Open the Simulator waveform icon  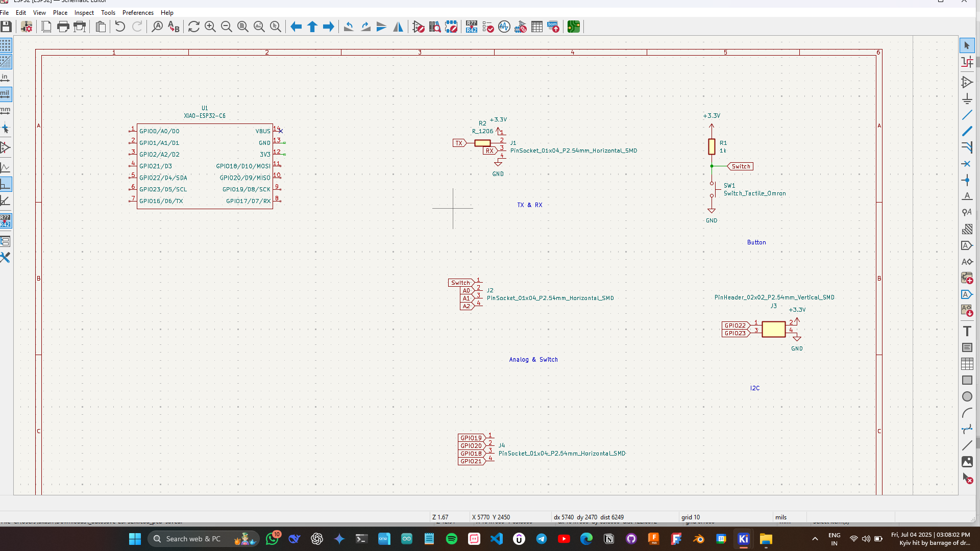pyautogui.click(x=504, y=27)
